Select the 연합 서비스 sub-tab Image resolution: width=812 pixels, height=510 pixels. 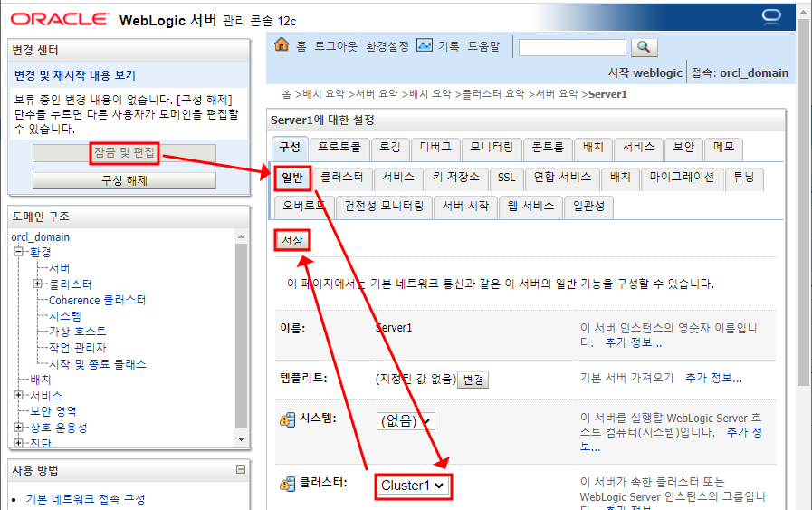pyautogui.click(x=562, y=178)
